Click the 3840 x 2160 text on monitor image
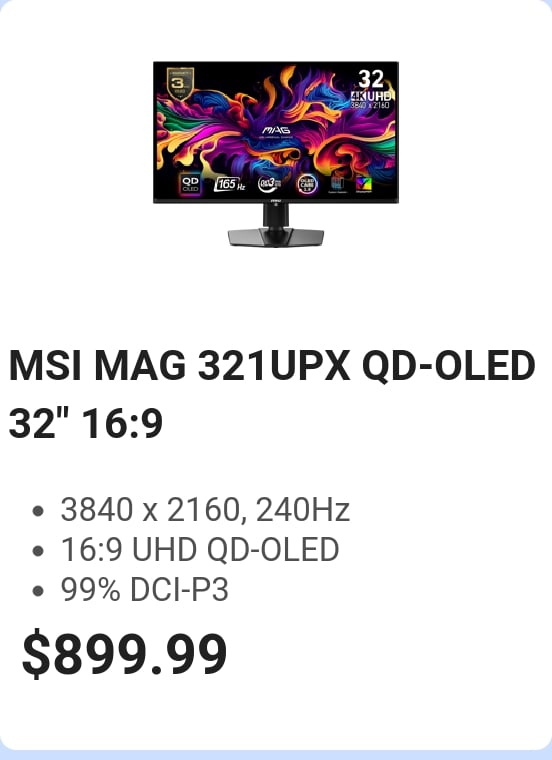The image size is (552, 760). pos(370,105)
